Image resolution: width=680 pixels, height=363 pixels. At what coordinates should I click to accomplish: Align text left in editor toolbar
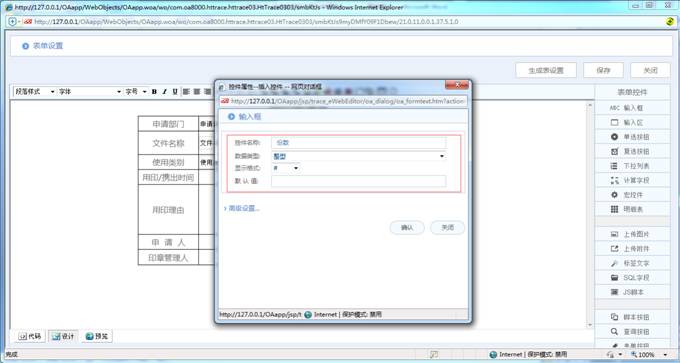[x=186, y=92]
